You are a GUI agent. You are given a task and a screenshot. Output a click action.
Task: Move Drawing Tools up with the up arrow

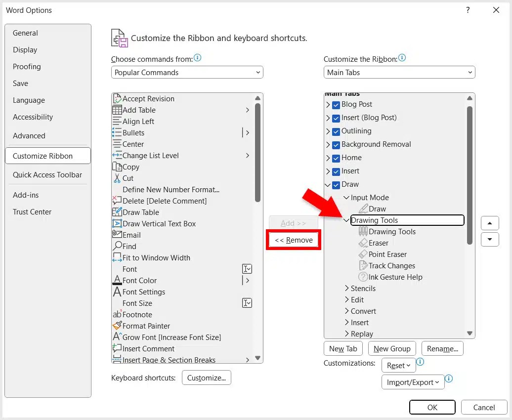click(x=490, y=223)
